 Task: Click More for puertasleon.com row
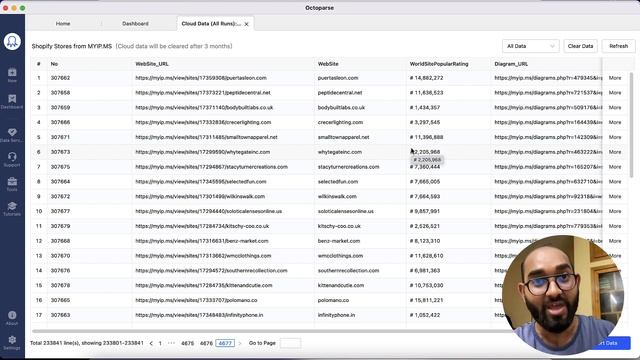(x=615, y=78)
